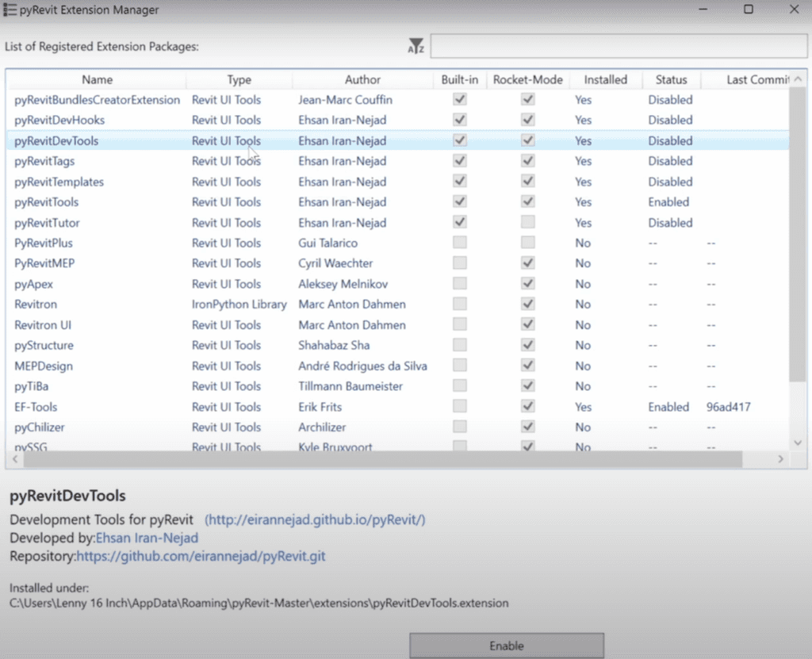Maximize the Extension Manager window
The image size is (812, 659).
[x=749, y=10]
